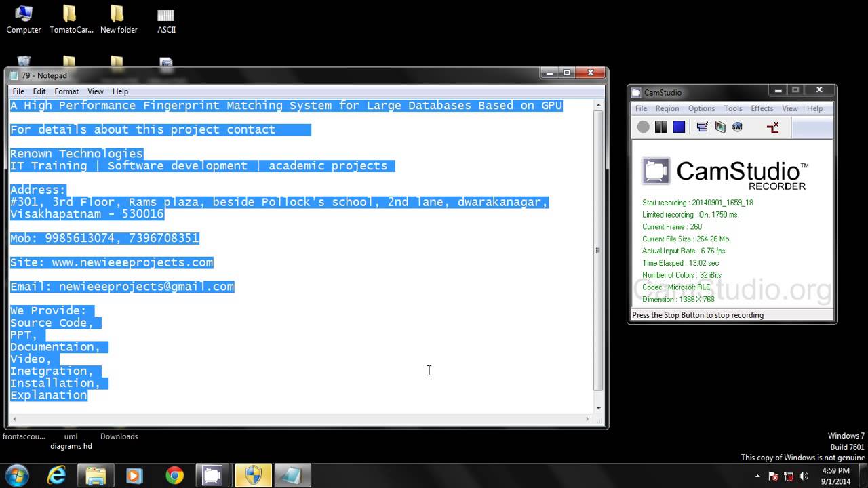Click the screen annotations icon in CamStudio
Image resolution: width=868 pixels, height=488 pixels.
[719, 127]
